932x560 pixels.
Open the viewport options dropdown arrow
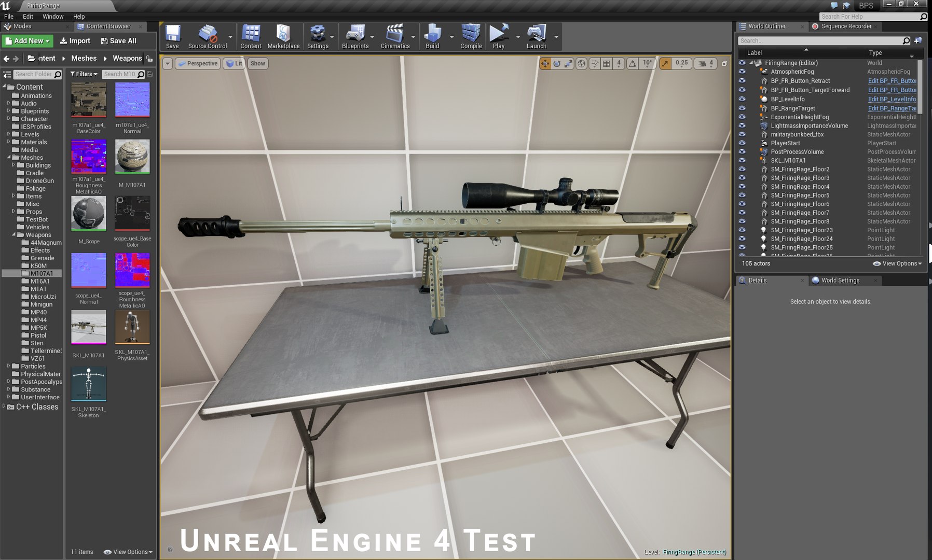[x=167, y=63]
